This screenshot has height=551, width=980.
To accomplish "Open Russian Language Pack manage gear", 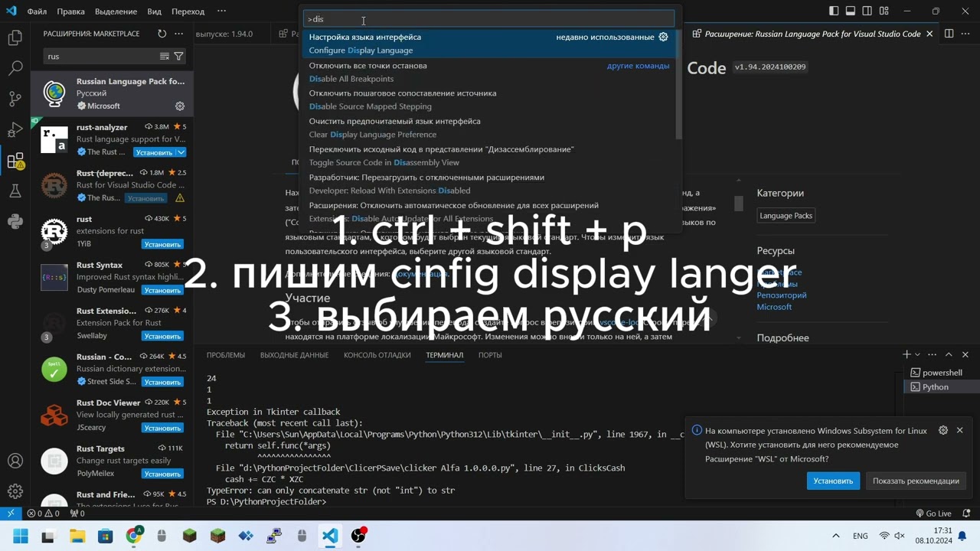I will coord(180,106).
